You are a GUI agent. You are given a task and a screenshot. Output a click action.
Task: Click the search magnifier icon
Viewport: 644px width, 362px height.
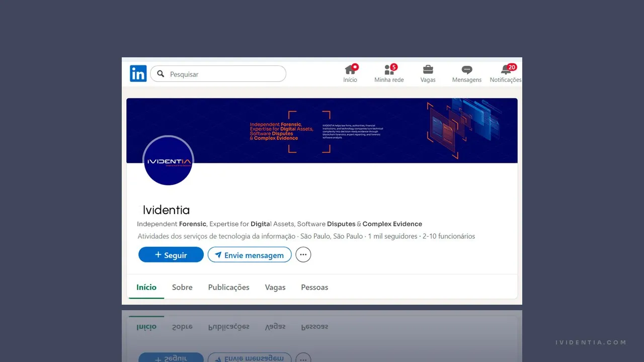pos(160,74)
